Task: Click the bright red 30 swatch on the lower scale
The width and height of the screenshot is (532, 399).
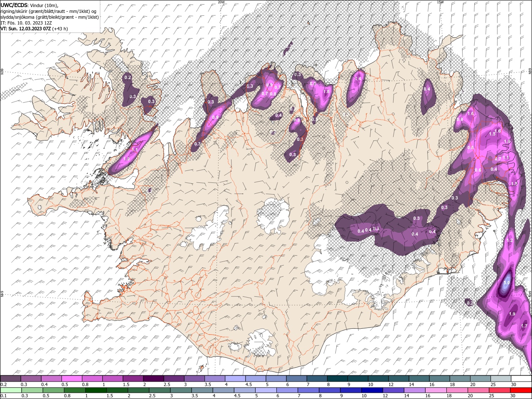Action: click(x=520, y=390)
